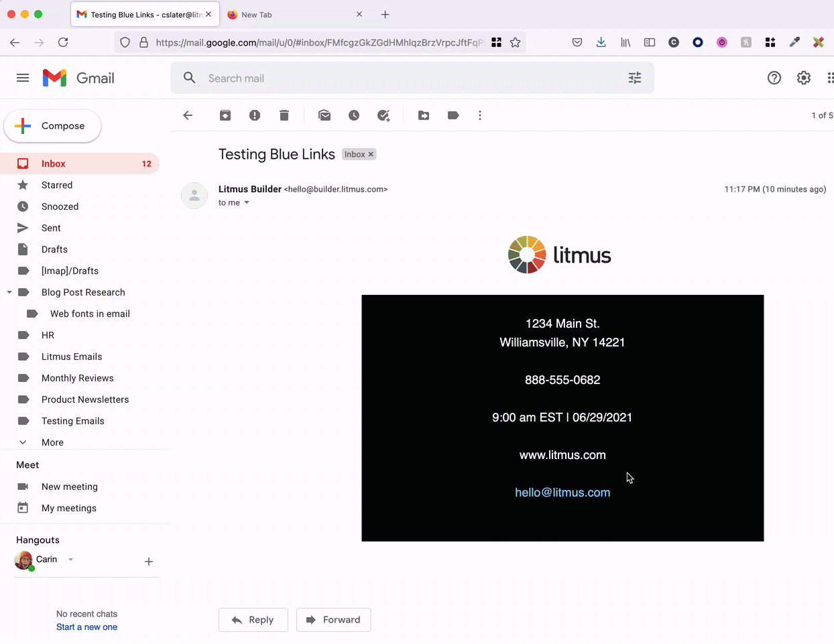Screen dimensions: 834x644
Task: Open the Carin Hangouts status dropdown
Action: 70,560
